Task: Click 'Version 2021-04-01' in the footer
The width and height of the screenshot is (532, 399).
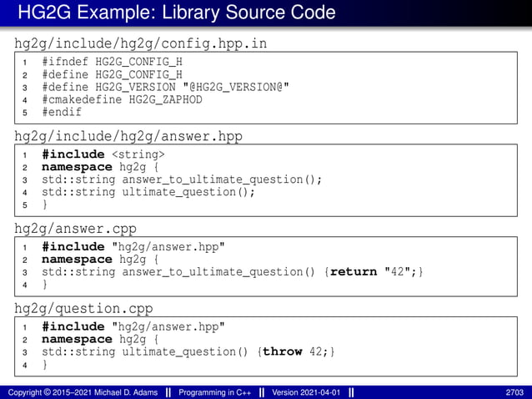Action: [x=306, y=392]
